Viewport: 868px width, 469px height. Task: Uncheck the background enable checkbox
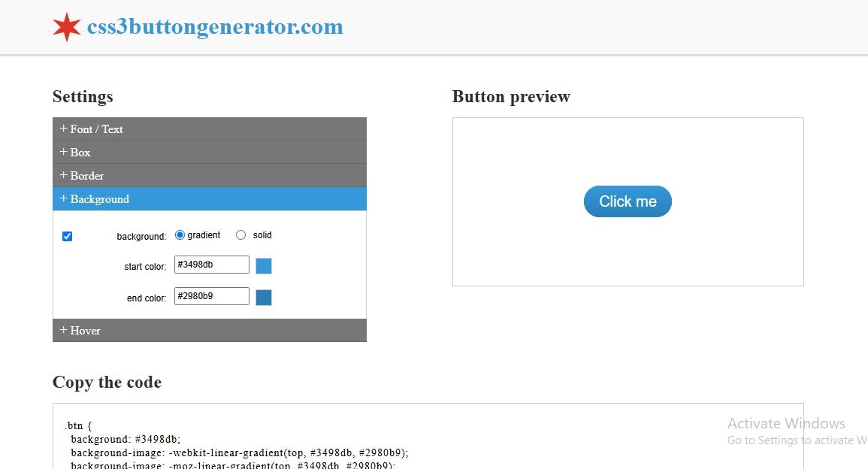68,235
